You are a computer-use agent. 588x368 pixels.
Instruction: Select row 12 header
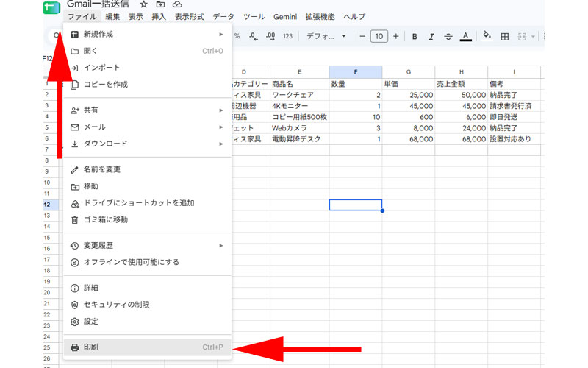coord(51,205)
